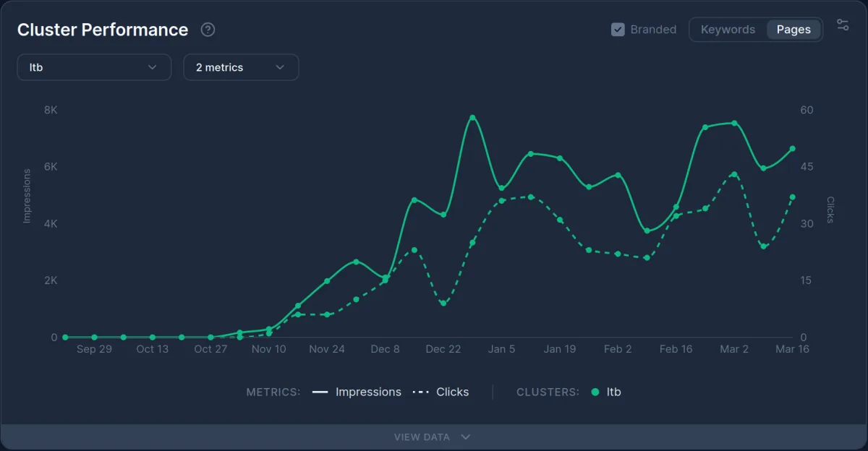Toggle Impressions visibility via the legend
Image resolution: width=868 pixels, height=451 pixels.
[x=368, y=392]
